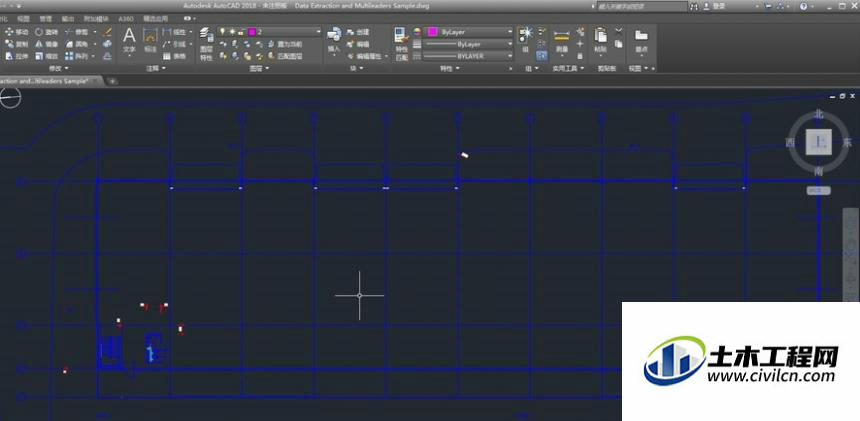Click the Offset icon in Modify panel
Screen dimensions: 860x421
coord(108,56)
